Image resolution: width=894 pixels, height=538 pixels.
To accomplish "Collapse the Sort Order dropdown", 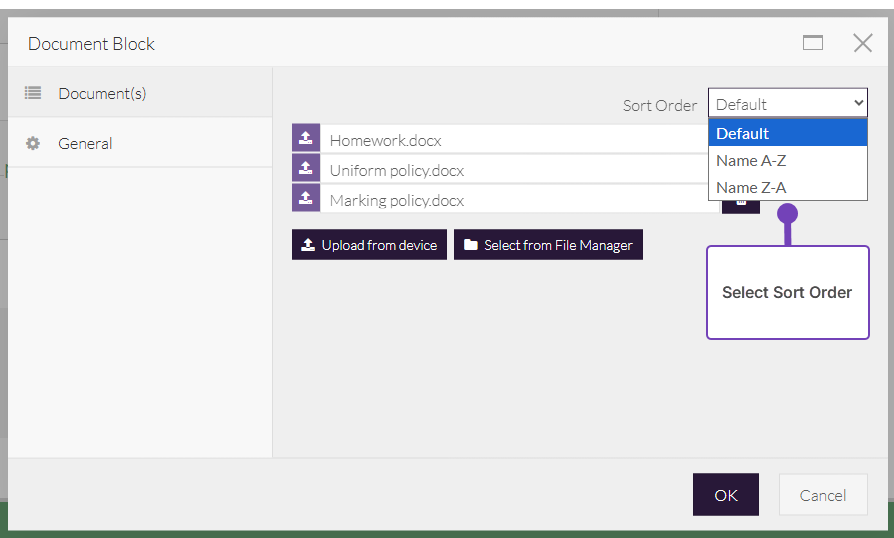I will pyautogui.click(x=788, y=104).
